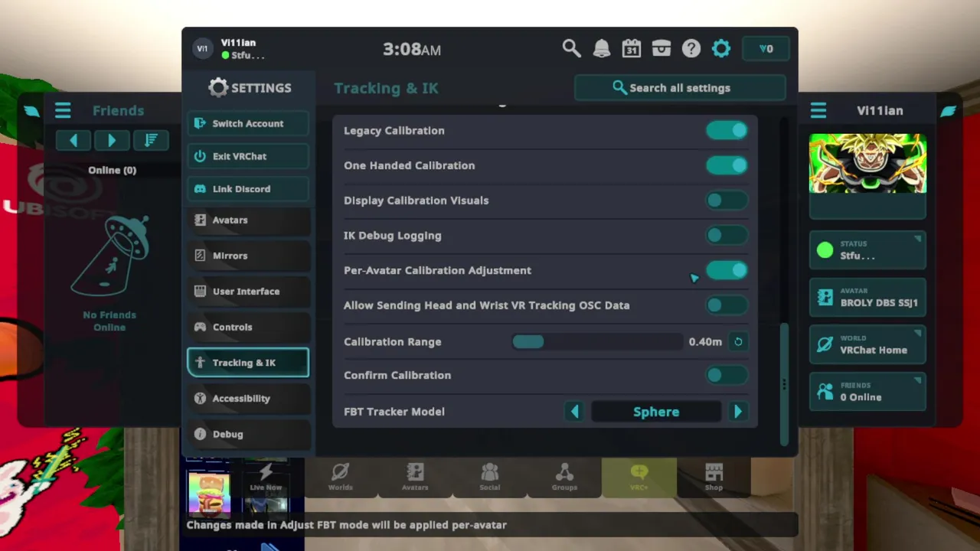This screenshot has width=980, height=551.
Task: Click right wing icon beside Vi11ian panel
Action: click(x=949, y=111)
